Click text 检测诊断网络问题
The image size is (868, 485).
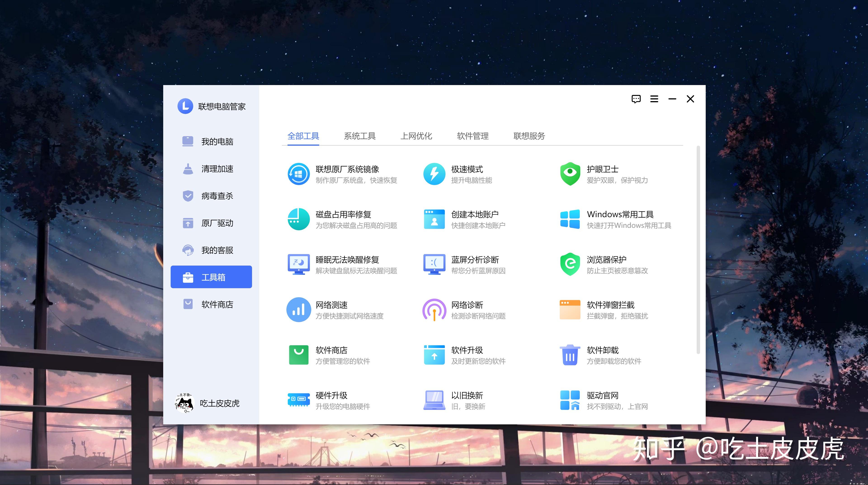point(478,316)
